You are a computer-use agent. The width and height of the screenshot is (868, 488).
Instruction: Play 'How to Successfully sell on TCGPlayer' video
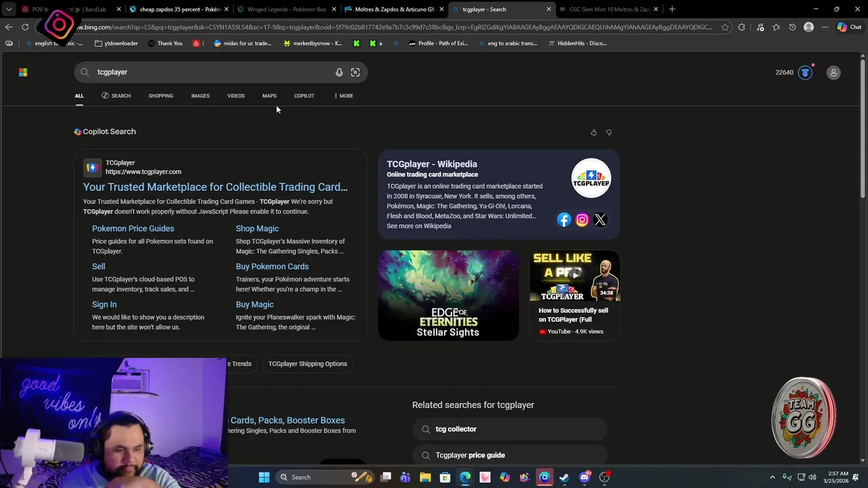tap(574, 275)
